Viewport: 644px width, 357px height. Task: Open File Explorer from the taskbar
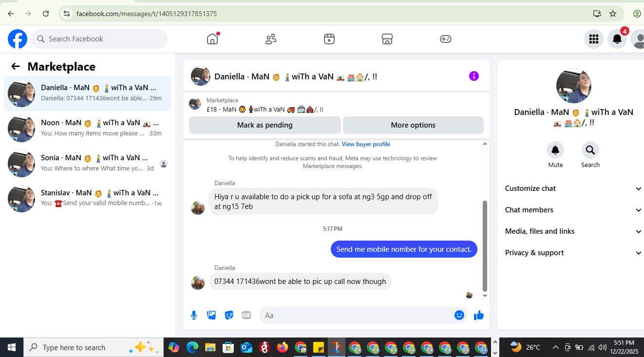point(210,347)
